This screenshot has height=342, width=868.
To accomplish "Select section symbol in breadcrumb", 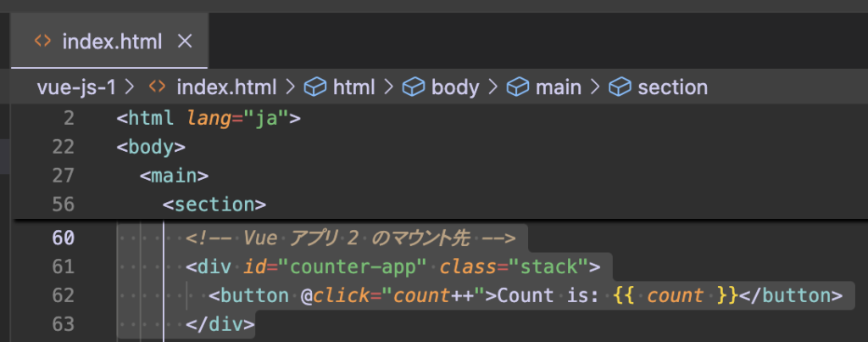I will click(672, 87).
